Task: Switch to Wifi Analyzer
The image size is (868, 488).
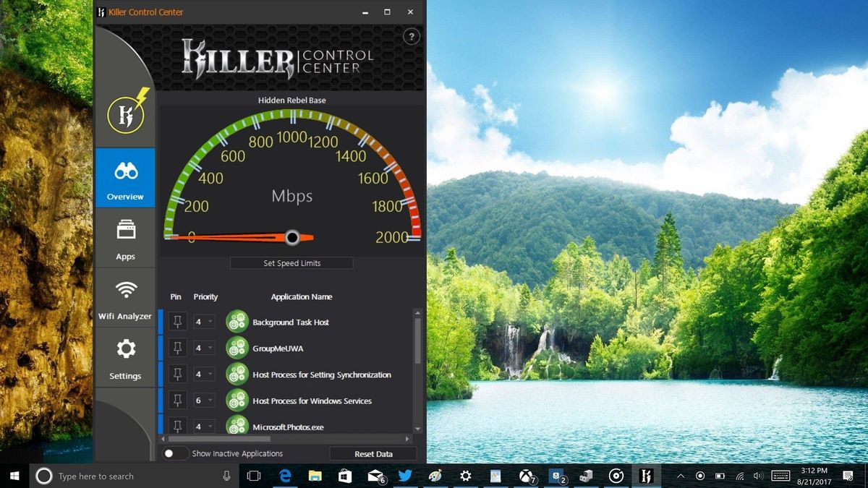Action: click(125, 298)
